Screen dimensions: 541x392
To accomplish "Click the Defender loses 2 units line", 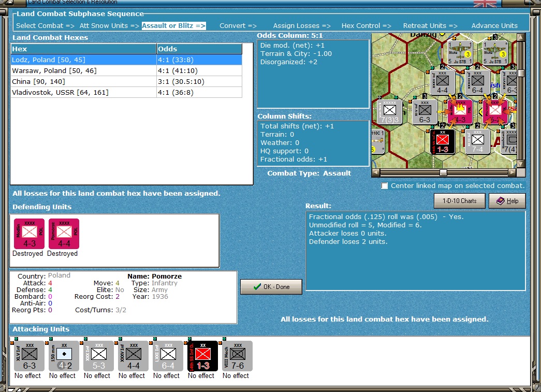I will 348,241.
